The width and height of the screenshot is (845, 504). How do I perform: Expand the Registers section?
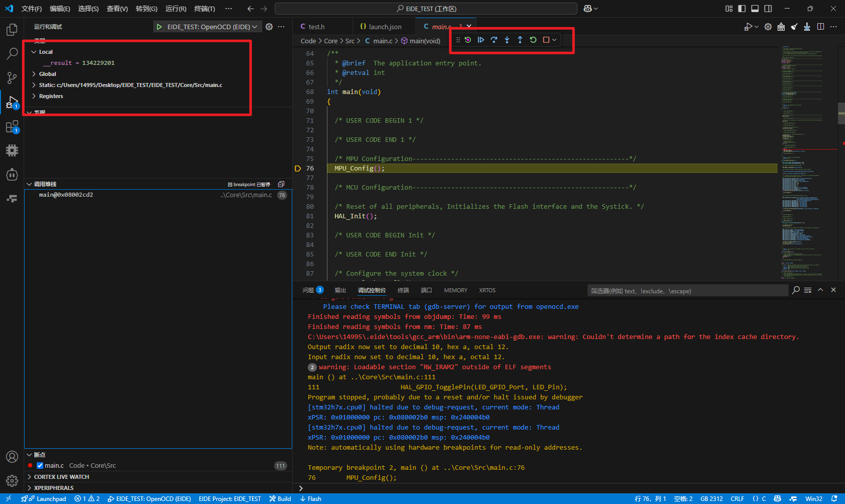(x=34, y=96)
